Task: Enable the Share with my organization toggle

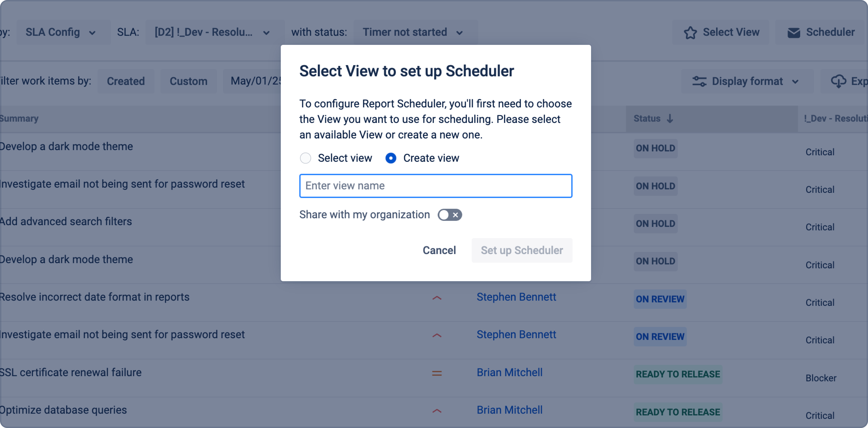Action: tap(450, 214)
